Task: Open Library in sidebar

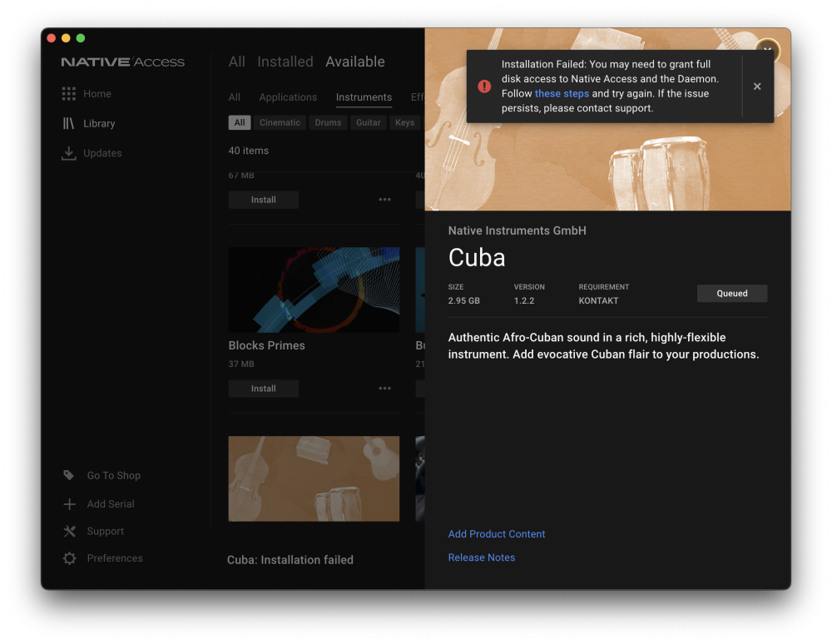Action: click(x=99, y=124)
